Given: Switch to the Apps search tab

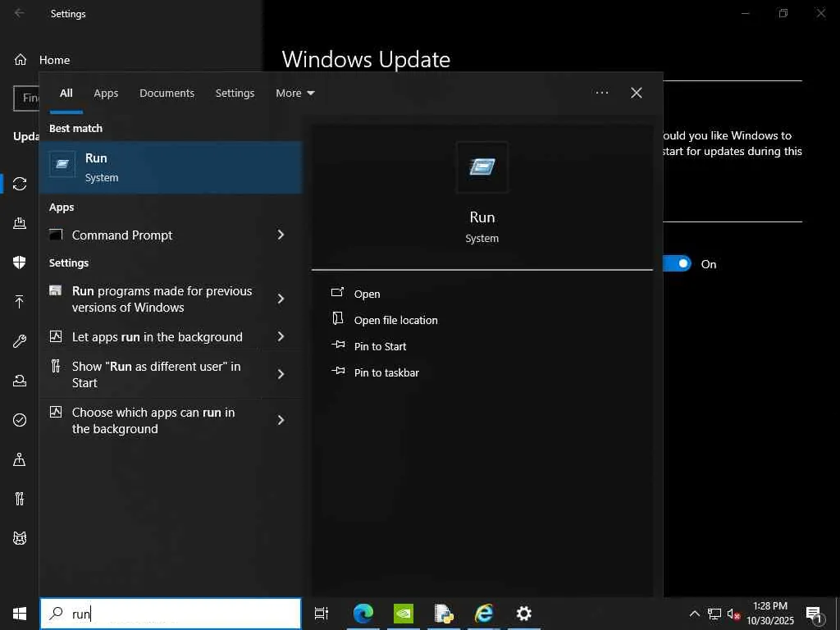Looking at the screenshot, I should coord(106,94).
